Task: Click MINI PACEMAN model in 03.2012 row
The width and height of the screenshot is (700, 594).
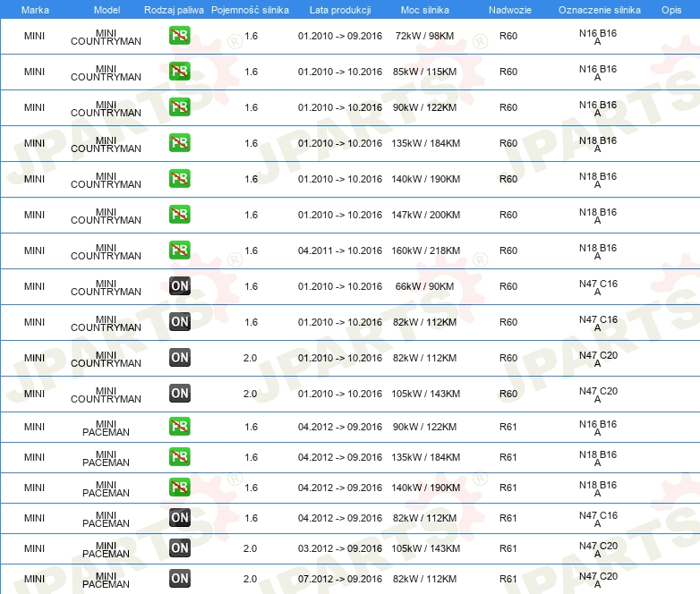Action: [106, 549]
